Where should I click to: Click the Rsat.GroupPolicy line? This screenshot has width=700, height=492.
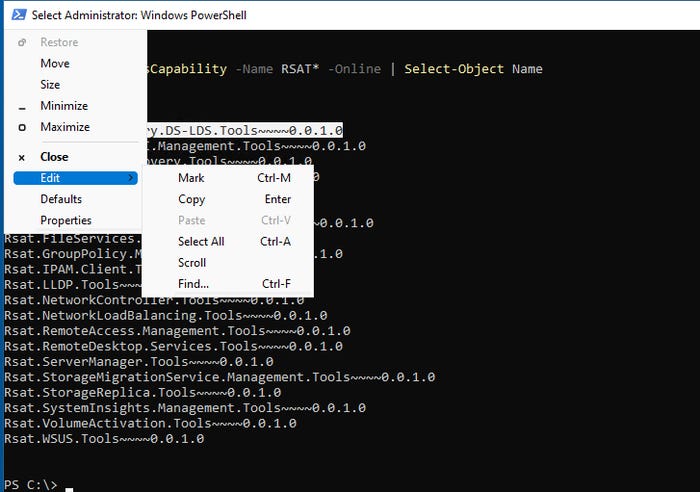(x=73, y=254)
